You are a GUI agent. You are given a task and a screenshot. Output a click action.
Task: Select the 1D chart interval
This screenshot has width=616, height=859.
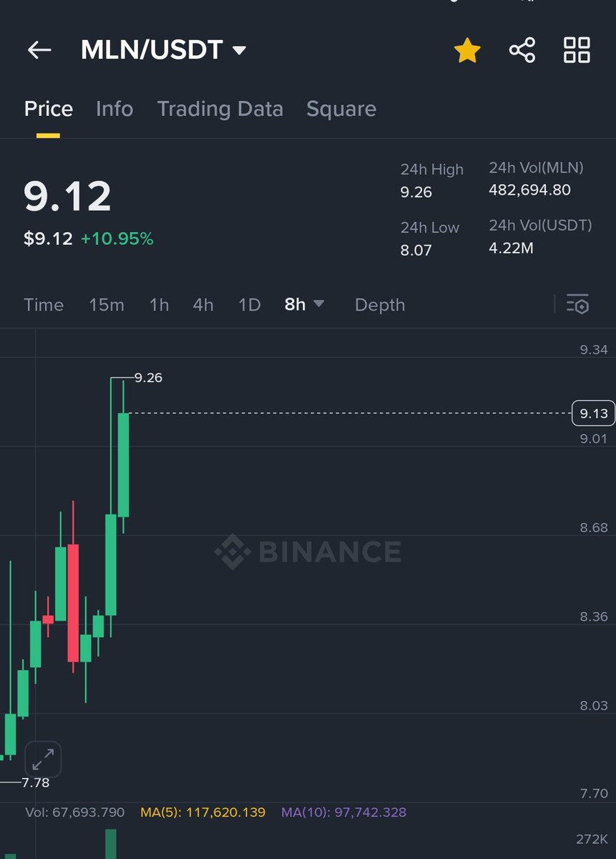[249, 305]
